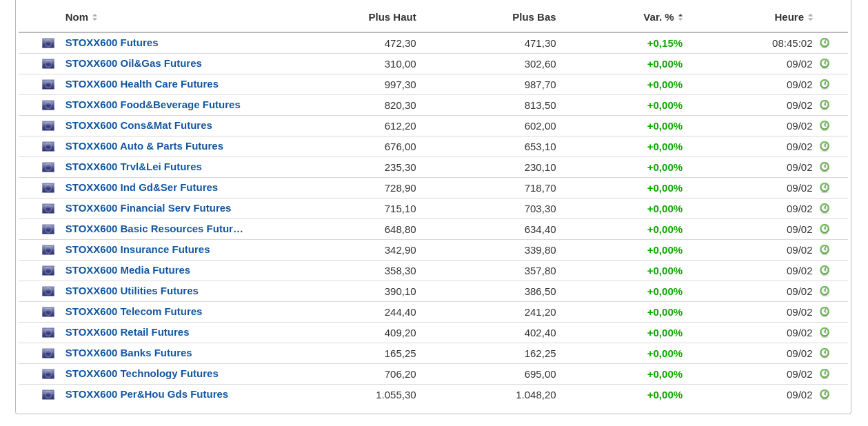Open STOXX600 Food&Beverage Futures link
The image size is (868, 426).
(152, 105)
